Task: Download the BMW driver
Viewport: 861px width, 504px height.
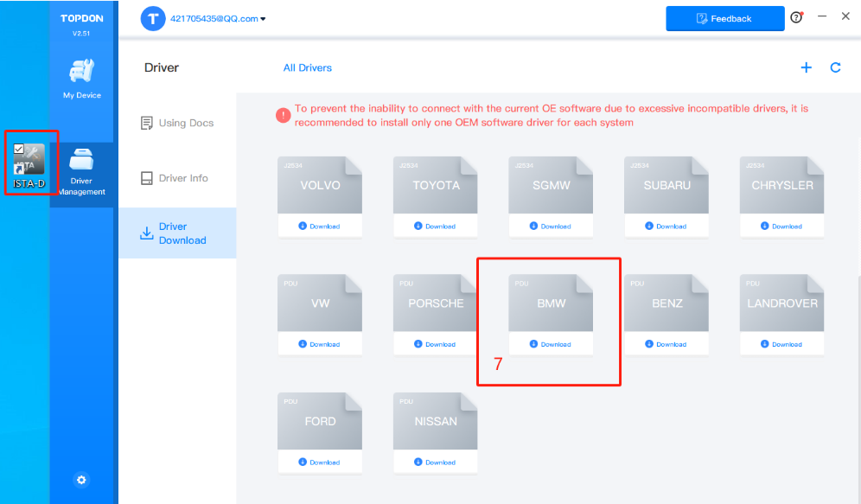Action: [551, 344]
